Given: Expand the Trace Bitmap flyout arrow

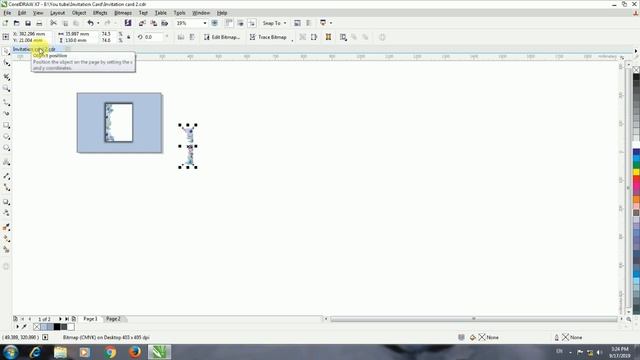Looking at the screenshot, I should (x=292, y=40).
